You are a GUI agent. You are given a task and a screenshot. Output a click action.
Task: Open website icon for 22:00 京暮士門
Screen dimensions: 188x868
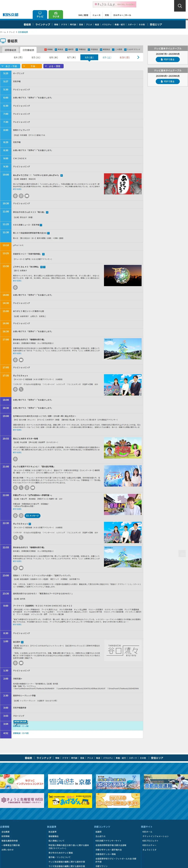[15, 516]
